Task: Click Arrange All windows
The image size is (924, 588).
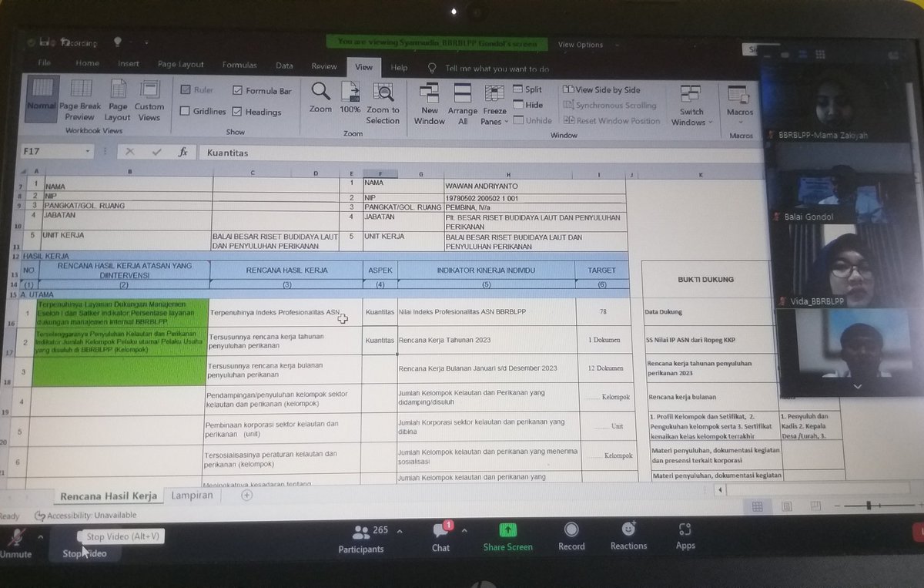Action: 463,104
